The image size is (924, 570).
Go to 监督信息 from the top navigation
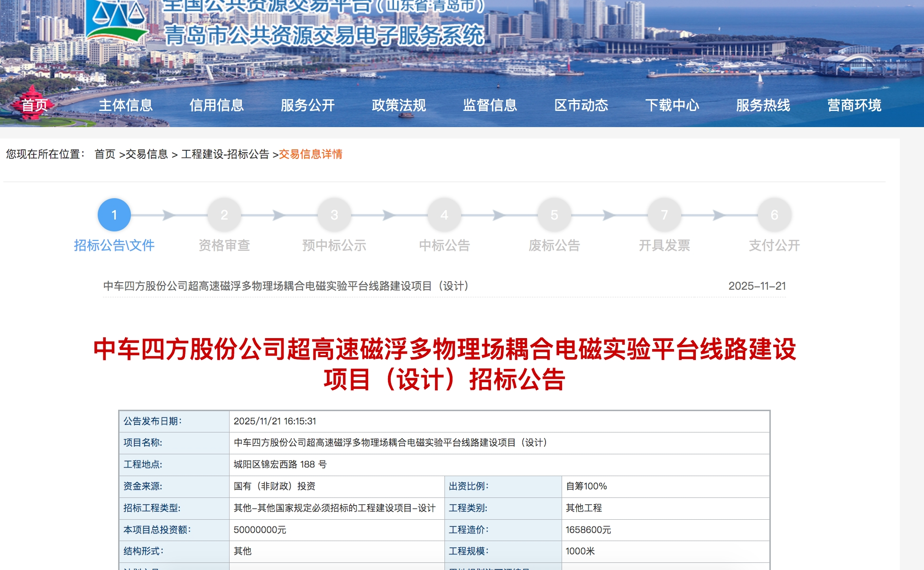point(489,105)
